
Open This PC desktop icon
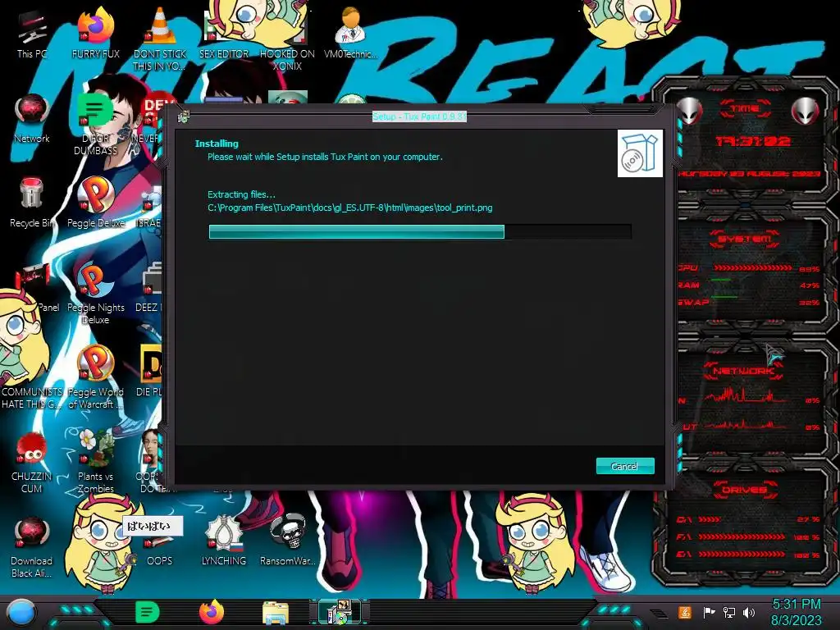[x=32, y=33]
